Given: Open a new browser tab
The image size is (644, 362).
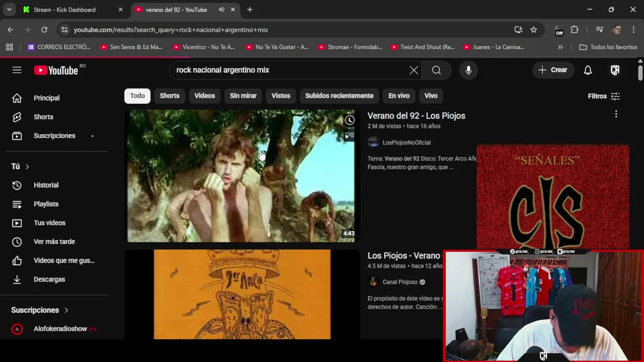Looking at the screenshot, I should pos(250,10).
